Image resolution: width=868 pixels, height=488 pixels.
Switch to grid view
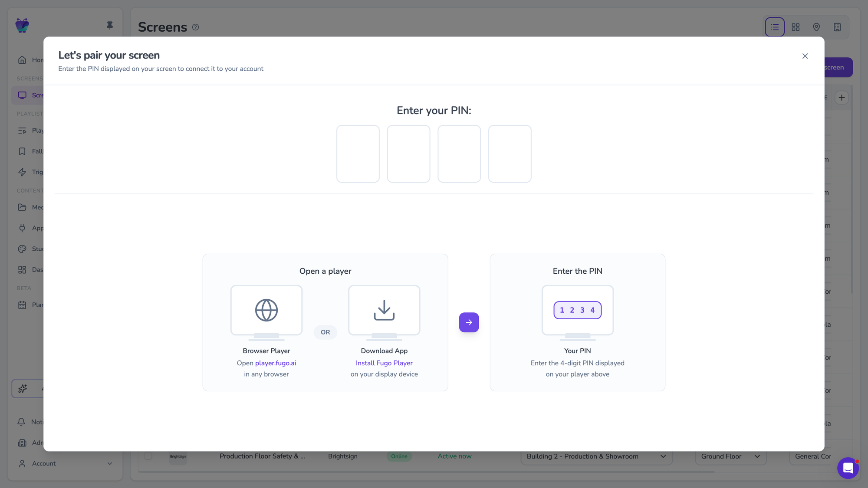pyautogui.click(x=796, y=27)
